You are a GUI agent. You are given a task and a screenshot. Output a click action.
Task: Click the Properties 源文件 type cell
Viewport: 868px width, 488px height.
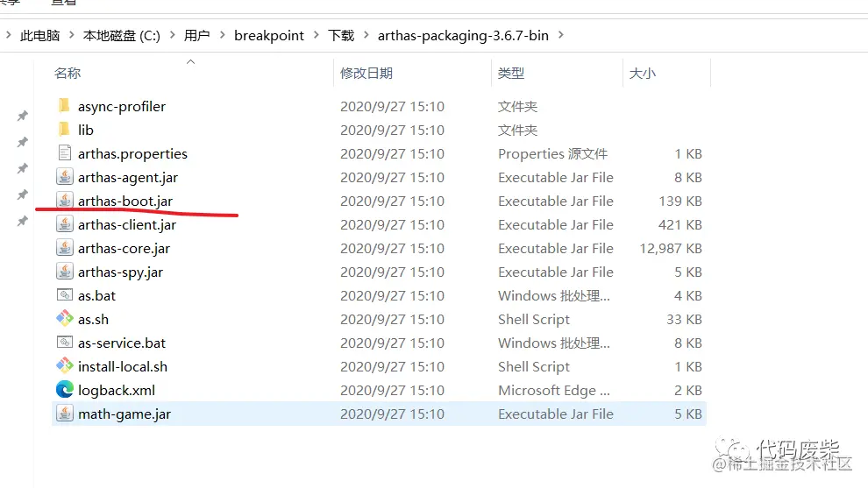point(552,154)
